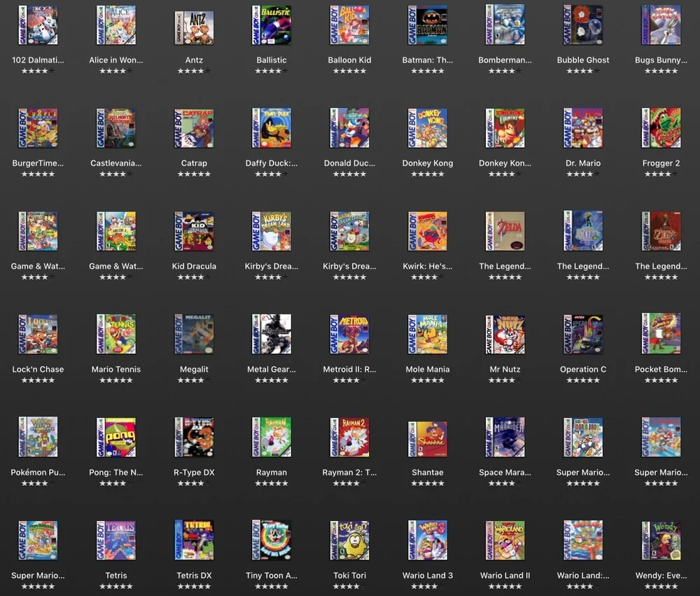Select the Kid Dracula cover image

193,231
